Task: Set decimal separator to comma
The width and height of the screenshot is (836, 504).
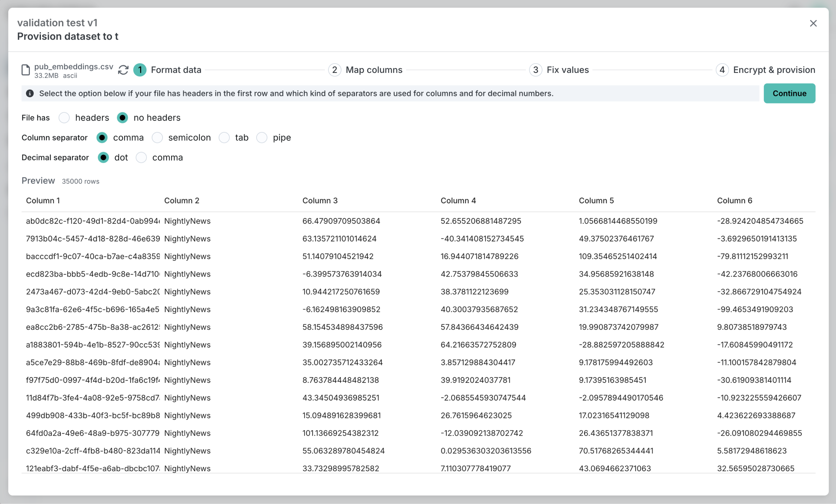Action: pyautogui.click(x=141, y=157)
